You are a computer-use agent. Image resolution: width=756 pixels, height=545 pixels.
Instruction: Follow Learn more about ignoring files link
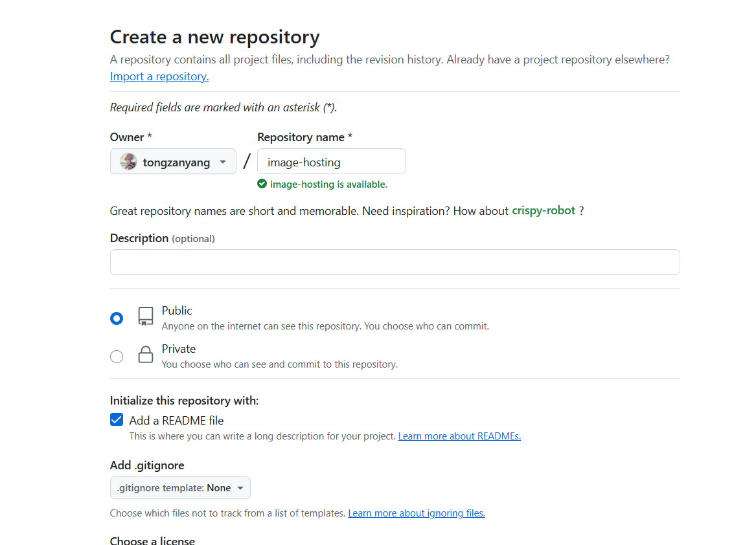click(x=417, y=513)
